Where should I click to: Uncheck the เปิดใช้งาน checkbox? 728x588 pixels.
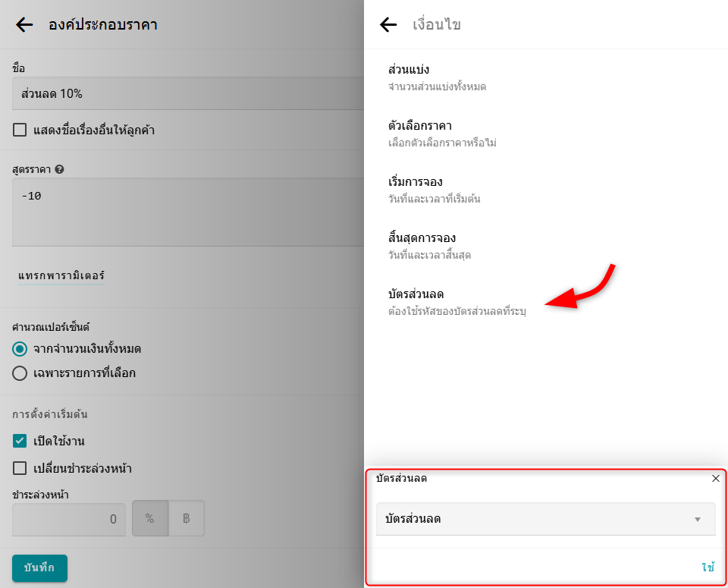(x=20, y=441)
